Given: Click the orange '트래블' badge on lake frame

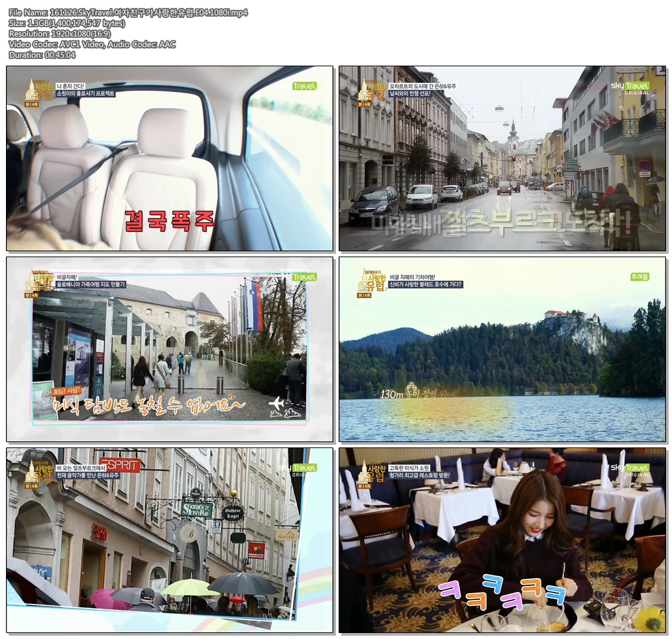Looking at the screenshot, I should coord(640,276).
